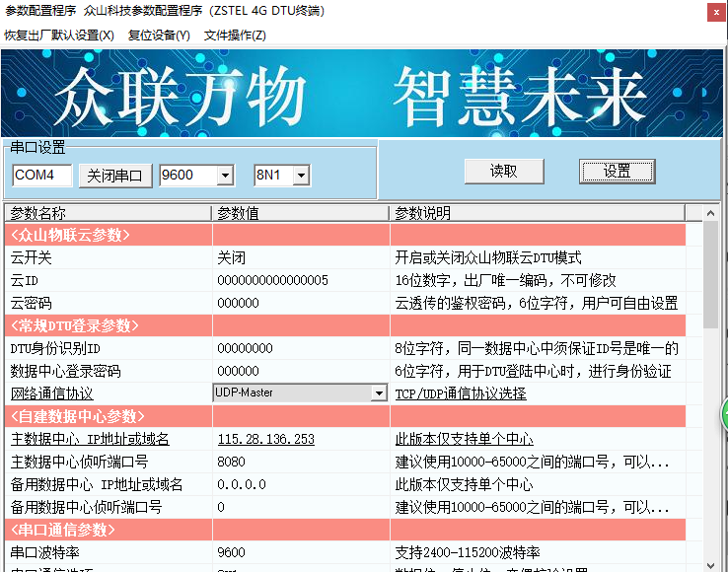Click the 关闭 value of 云开关
This screenshot has width=728, height=572.
pyautogui.click(x=231, y=257)
